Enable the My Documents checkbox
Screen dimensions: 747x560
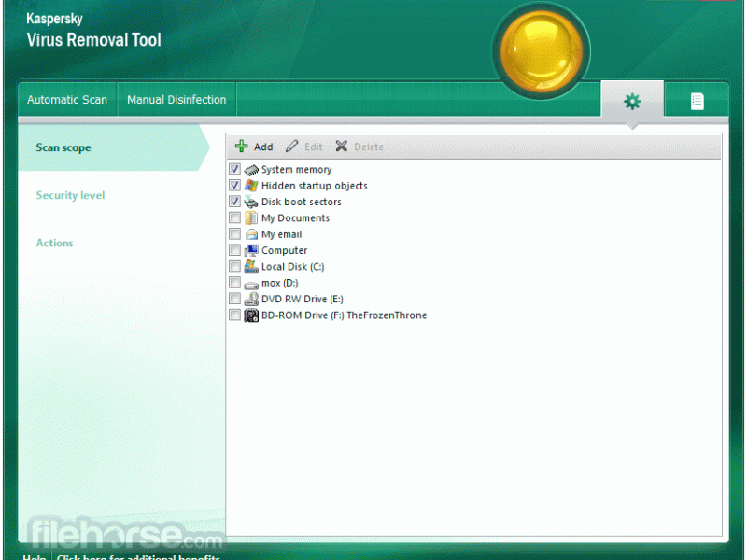234,217
